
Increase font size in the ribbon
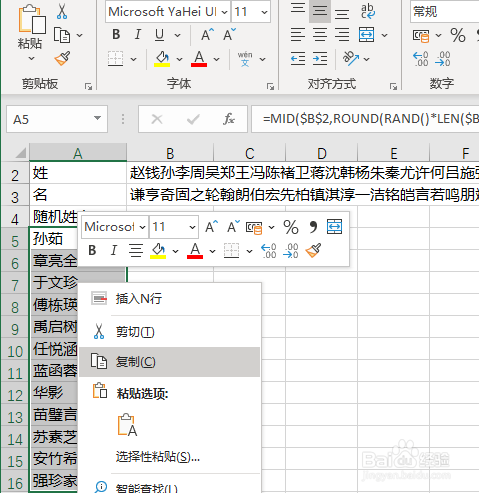(207, 35)
